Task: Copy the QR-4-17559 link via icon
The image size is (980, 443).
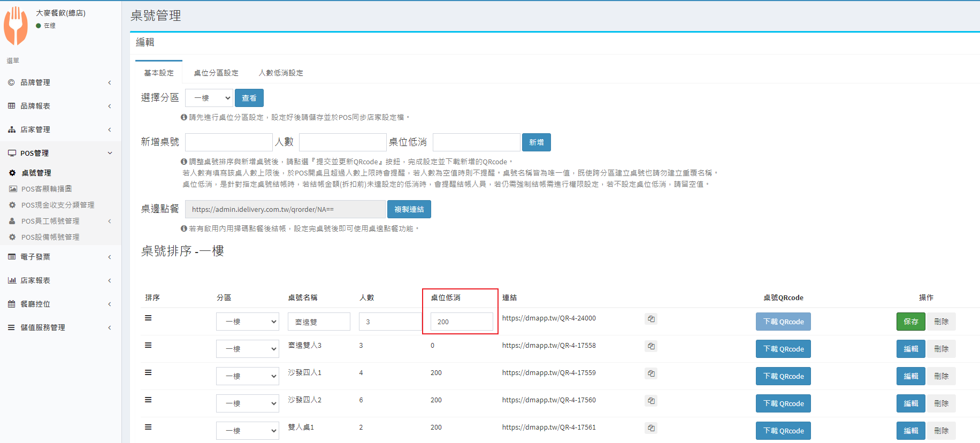Action: click(x=651, y=373)
